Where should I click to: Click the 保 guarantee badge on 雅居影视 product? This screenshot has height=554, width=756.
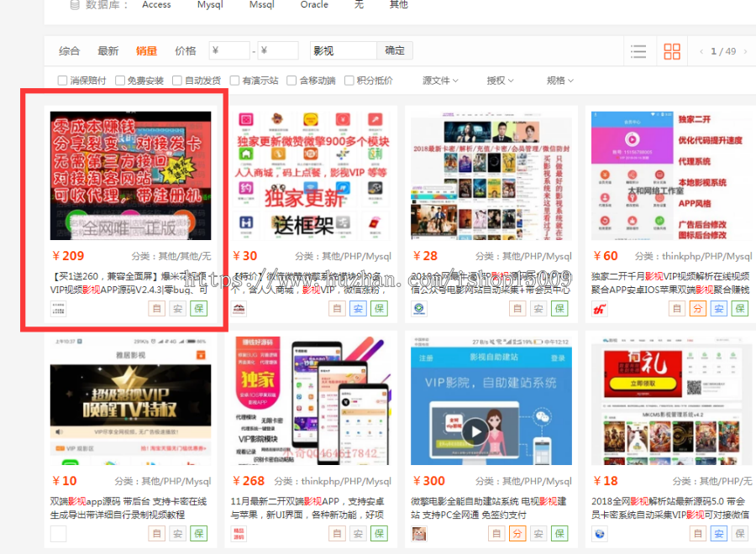click(199, 533)
